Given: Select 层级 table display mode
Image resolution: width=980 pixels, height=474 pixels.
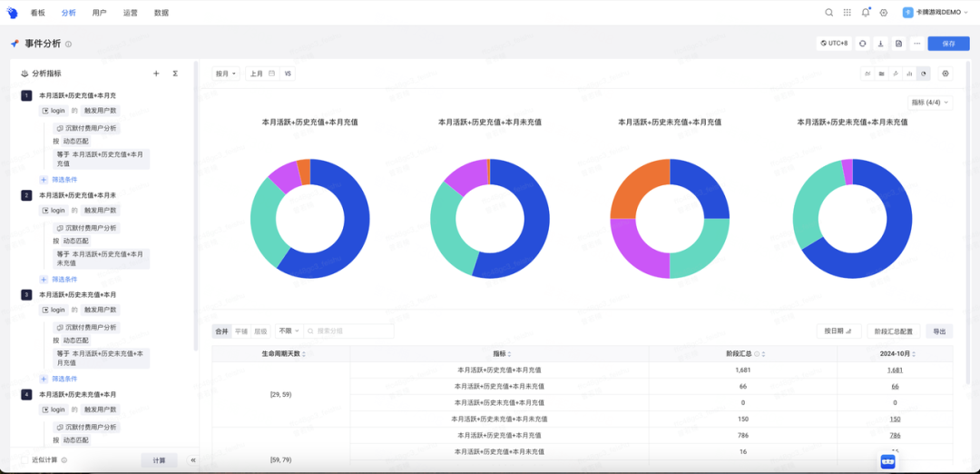Looking at the screenshot, I should coord(260,331).
